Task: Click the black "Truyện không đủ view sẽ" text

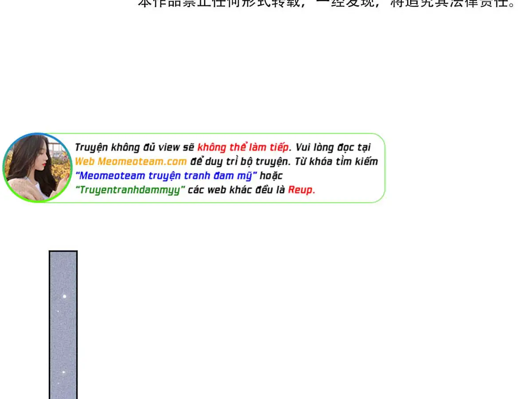Action: coord(134,147)
